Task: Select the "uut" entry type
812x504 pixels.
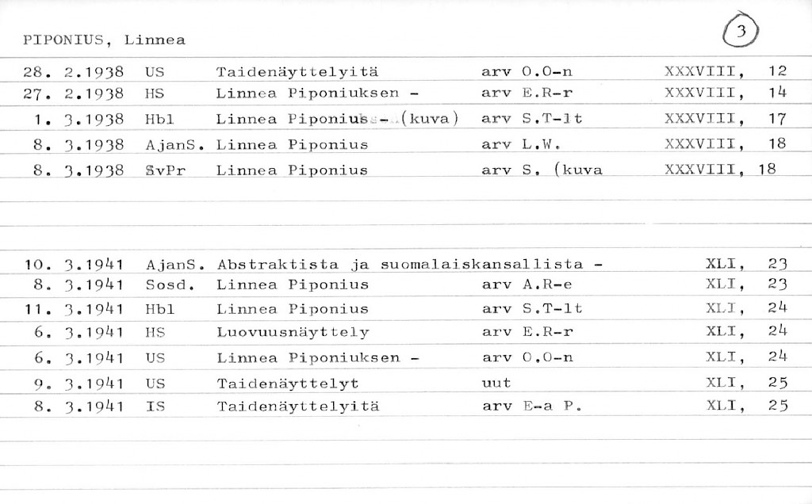Action: (x=496, y=383)
